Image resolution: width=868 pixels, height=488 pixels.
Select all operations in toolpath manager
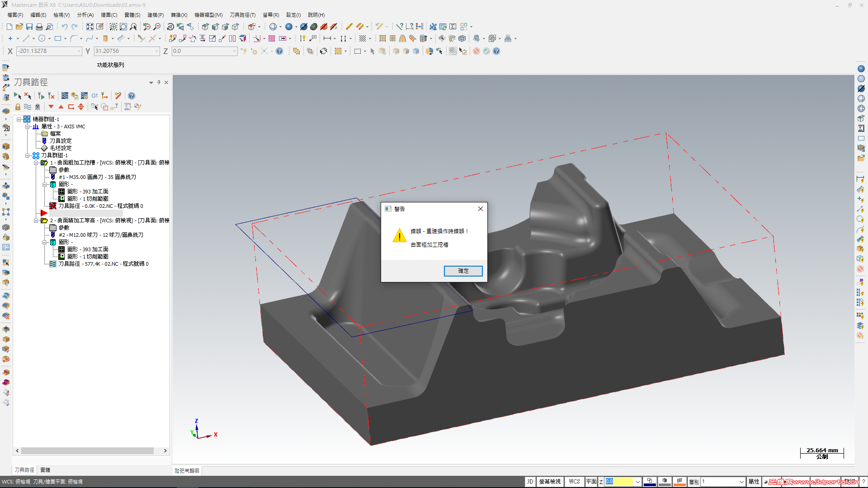pyautogui.click(x=17, y=96)
